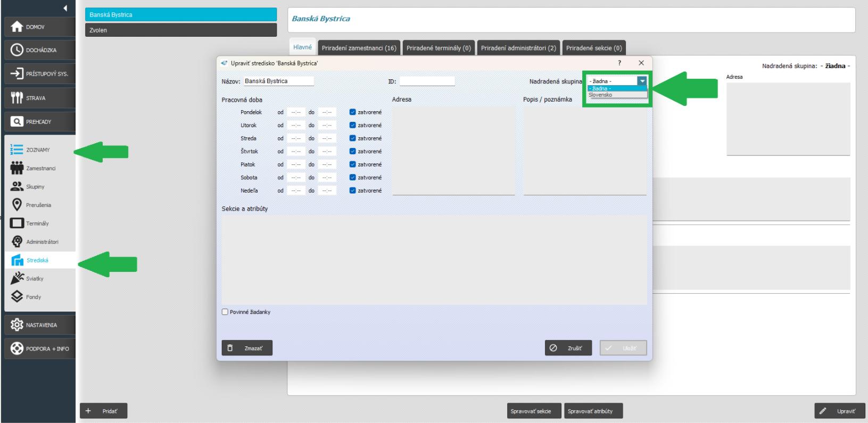This screenshot has width=868, height=423.
Task: Click the Dochádzka clock icon
Action: pos(17,50)
